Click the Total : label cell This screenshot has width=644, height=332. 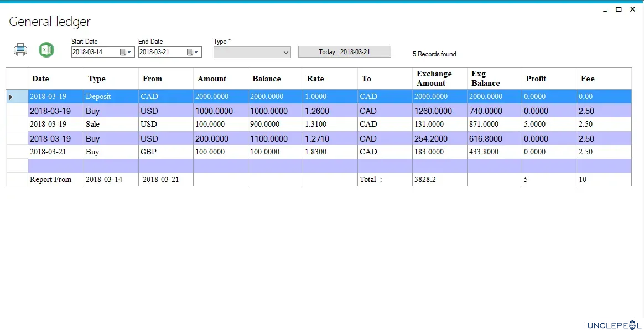[385, 180]
